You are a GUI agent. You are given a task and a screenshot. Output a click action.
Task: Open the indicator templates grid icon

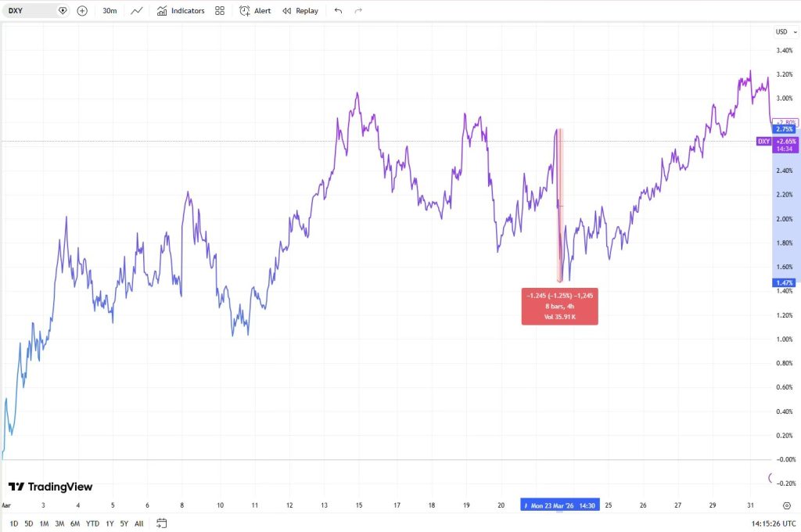[x=220, y=11]
